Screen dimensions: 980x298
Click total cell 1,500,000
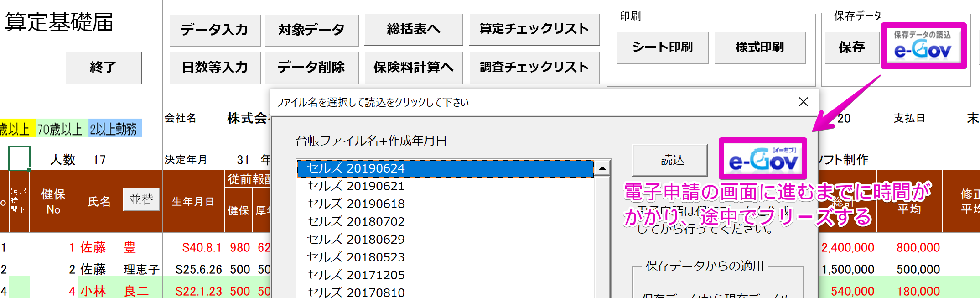(848, 269)
